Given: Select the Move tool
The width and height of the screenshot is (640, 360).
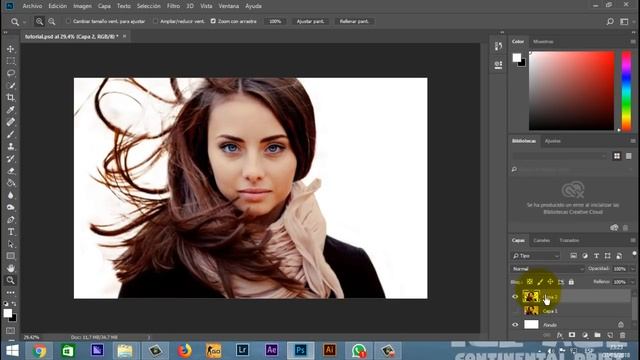Looking at the screenshot, I should [11, 49].
